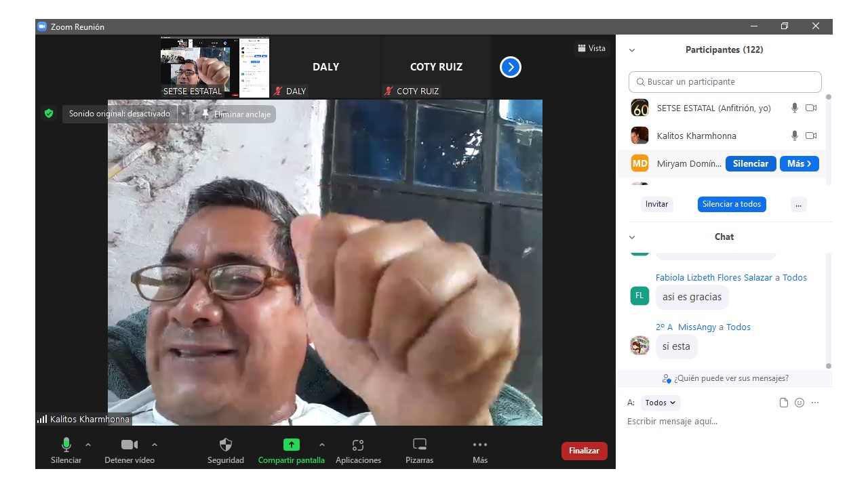Collapse the Participantes panel
Viewport: 868px width, 488px height.
tap(632, 50)
